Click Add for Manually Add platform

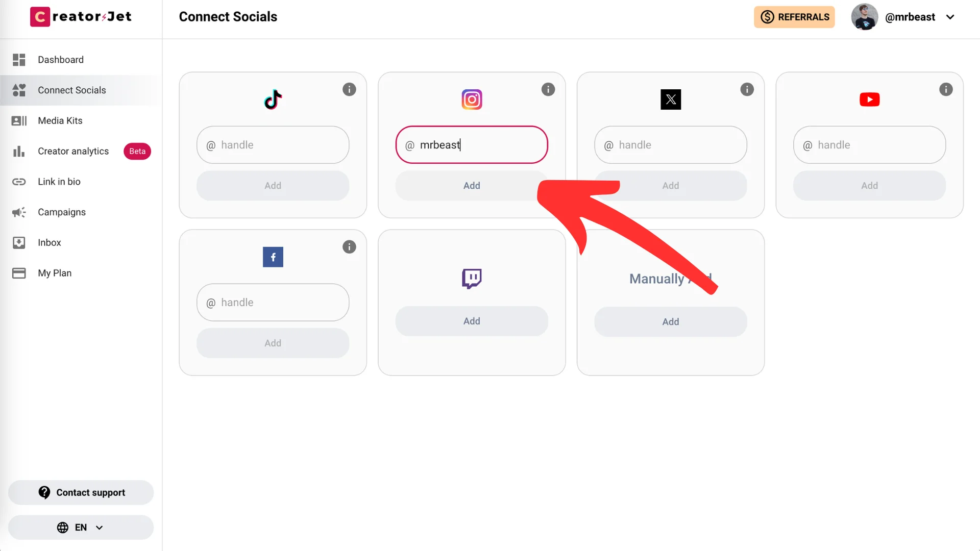(x=670, y=321)
